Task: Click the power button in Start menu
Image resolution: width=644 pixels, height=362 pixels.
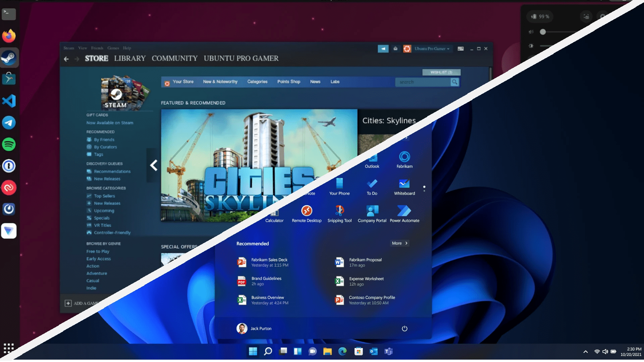Action: [405, 328]
